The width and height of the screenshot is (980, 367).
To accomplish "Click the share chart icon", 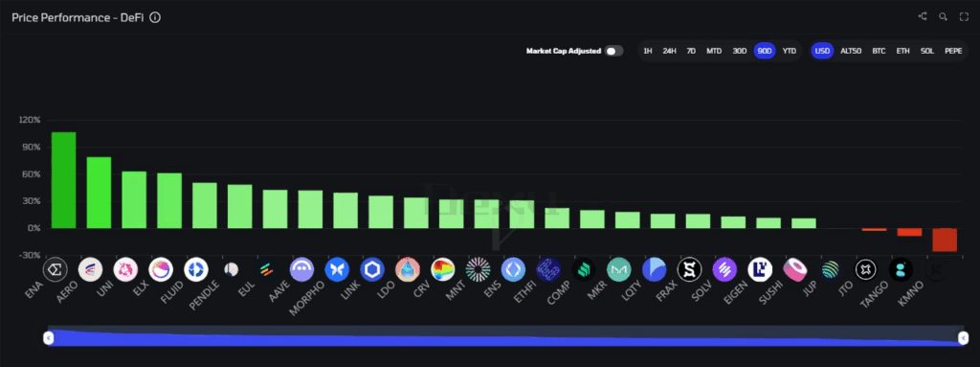I will [x=922, y=17].
